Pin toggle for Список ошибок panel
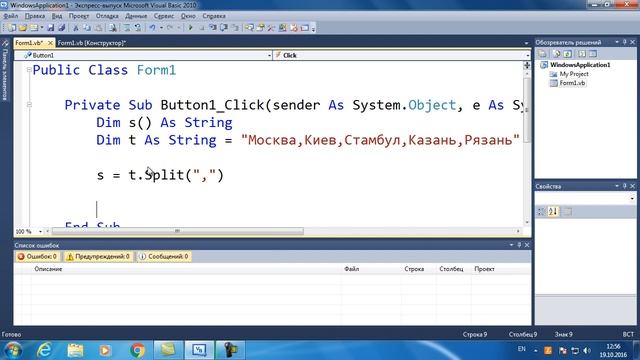 pos(519,245)
